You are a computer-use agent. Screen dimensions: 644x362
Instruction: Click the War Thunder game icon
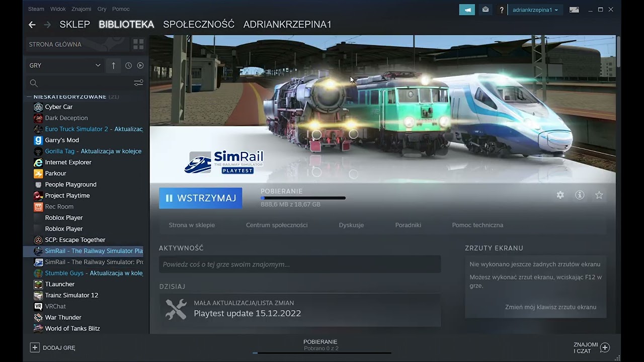point(38,317)
